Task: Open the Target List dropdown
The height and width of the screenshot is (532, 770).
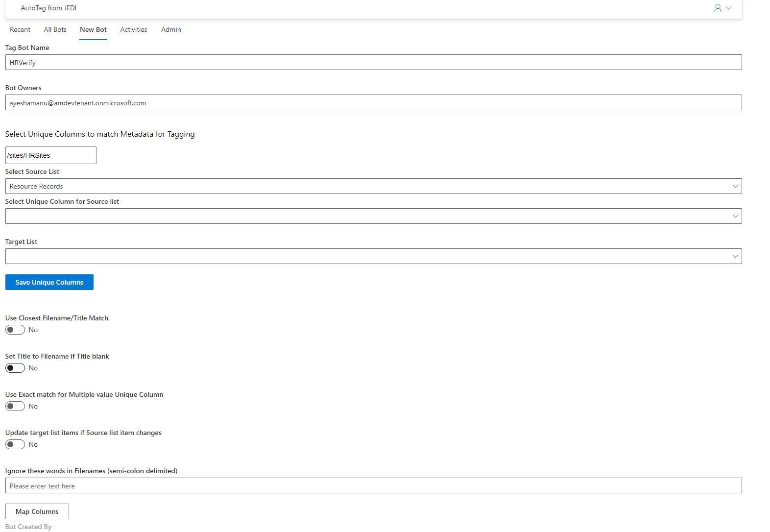Action: click(373, 256)
